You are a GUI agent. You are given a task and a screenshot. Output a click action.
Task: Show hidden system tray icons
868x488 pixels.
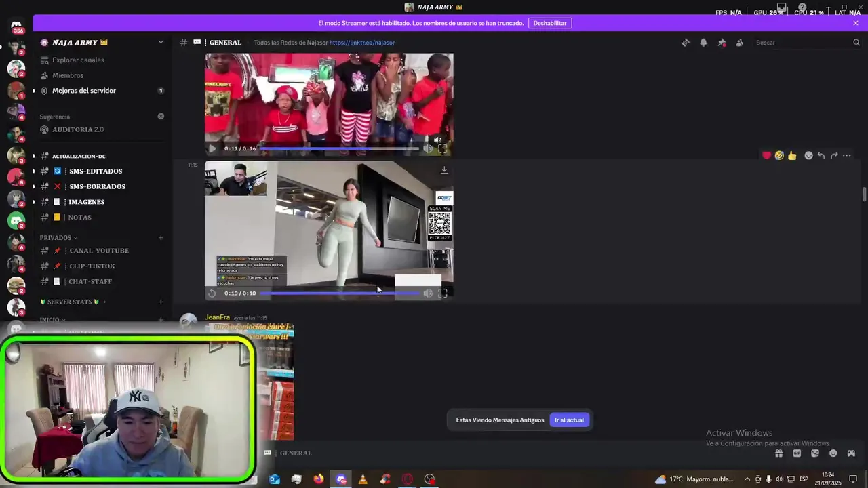pyautogui.click(x=747, y=479)
